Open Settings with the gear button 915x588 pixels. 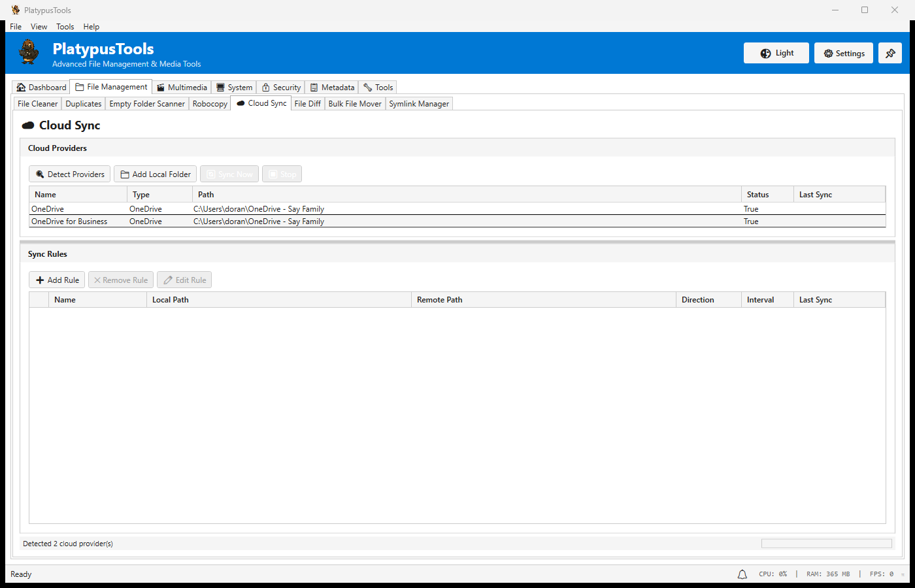(x=844, y=54)
